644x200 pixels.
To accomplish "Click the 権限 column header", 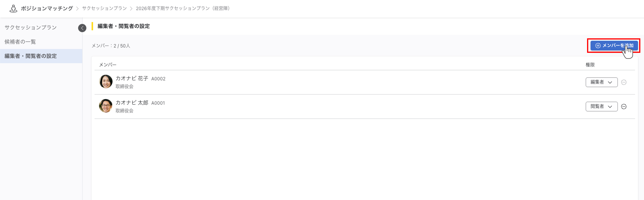I will coord(590,65).
